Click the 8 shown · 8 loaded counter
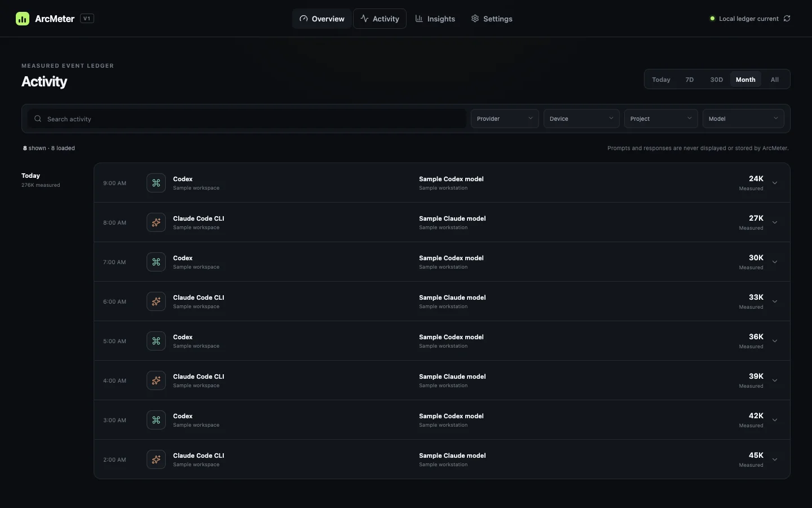The height and width of the screenshot is (508, 812). [49, 148]
